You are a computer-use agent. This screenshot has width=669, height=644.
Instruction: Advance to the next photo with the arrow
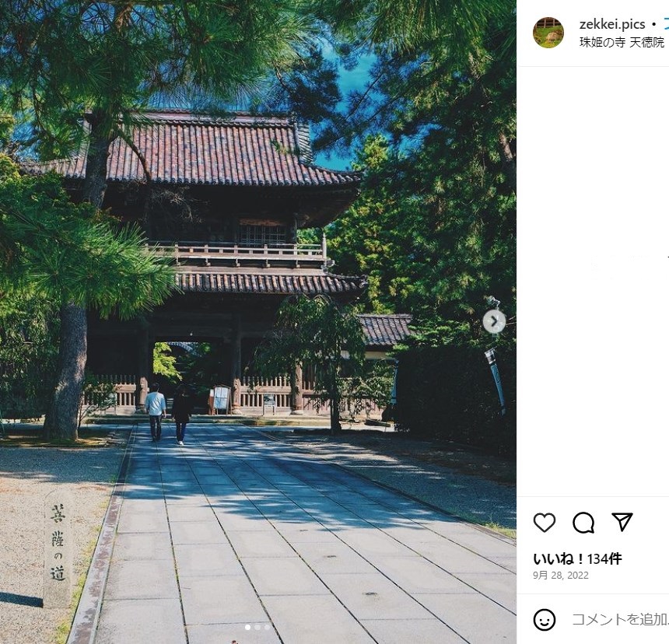(x=494, y=321)
